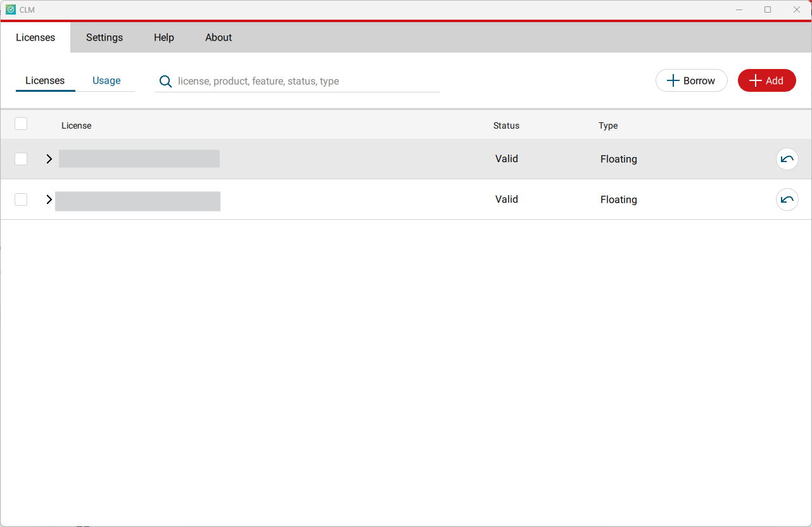Click the Status column header
Image resolution: width=812 pixels, height=527 pixels.
pyautogui.click(x=506, y=125)
